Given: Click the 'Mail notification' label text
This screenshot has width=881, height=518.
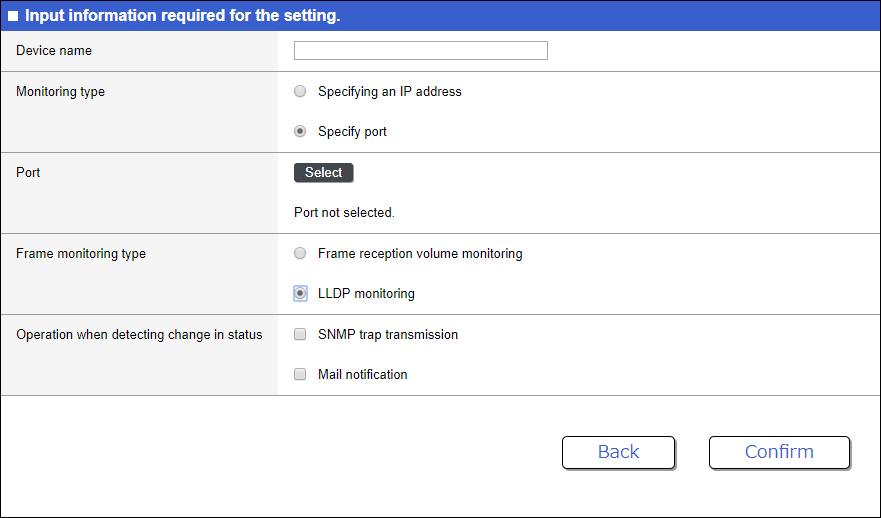Looking at the screenshot, I should (362, 375).
